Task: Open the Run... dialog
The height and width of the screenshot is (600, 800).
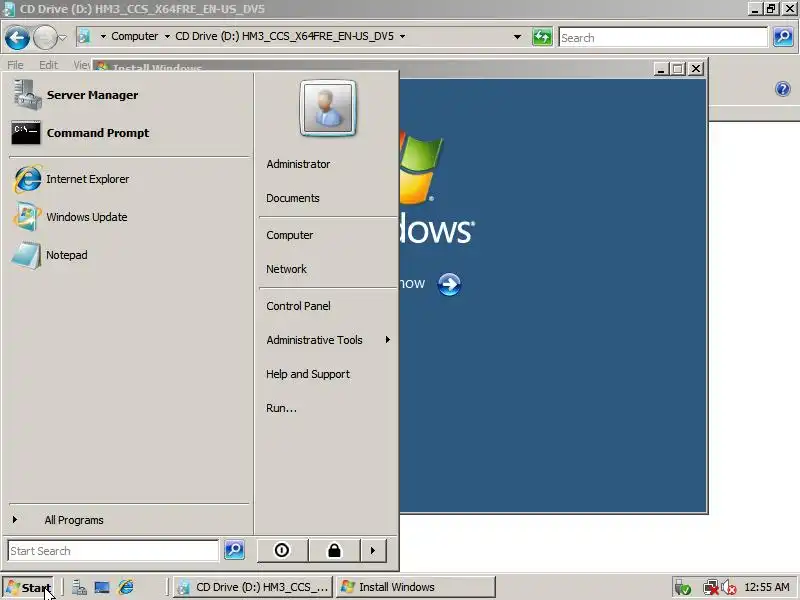Action: click(281, 408)
